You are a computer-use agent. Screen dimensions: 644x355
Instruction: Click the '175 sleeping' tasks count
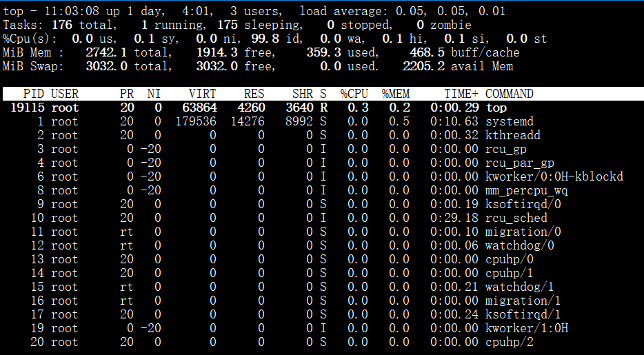259,25
